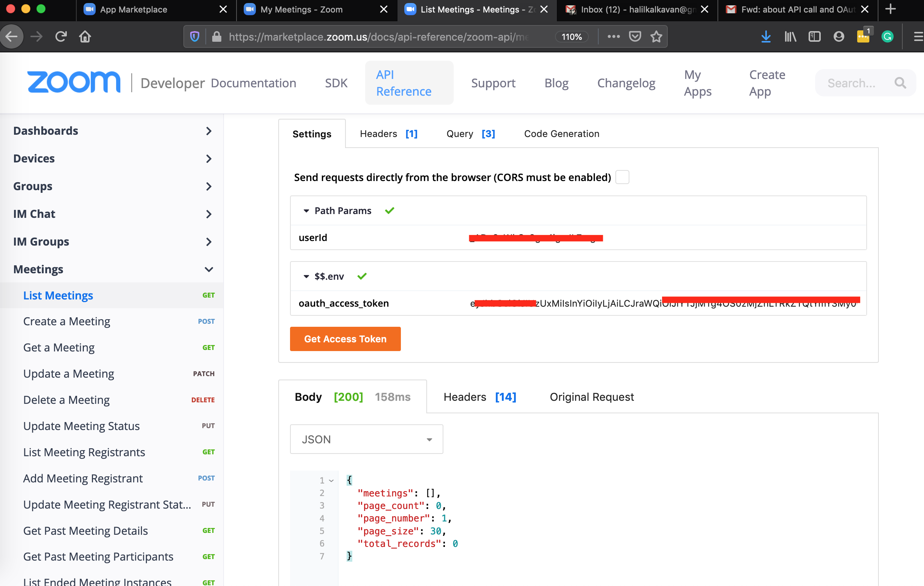Viewport: 924px width, 586px height.
Task: Open the Downloads arrow icon
Action: 766,37
